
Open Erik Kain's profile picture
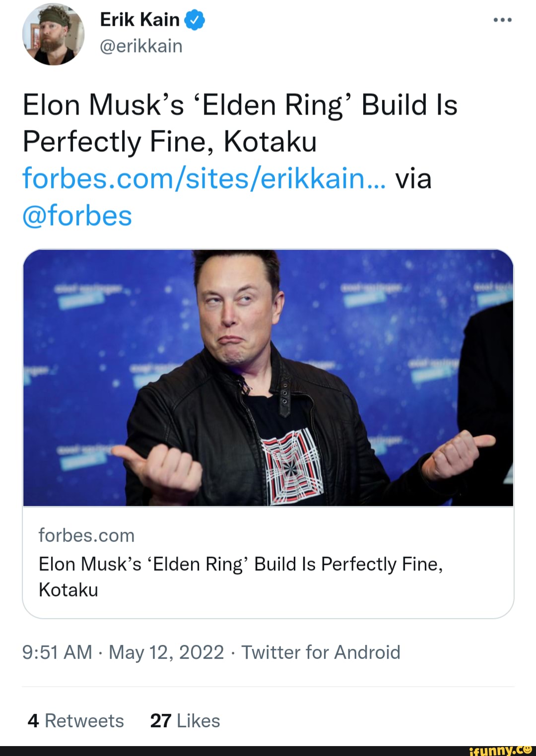pyautogui.click(x=54, y=35)
